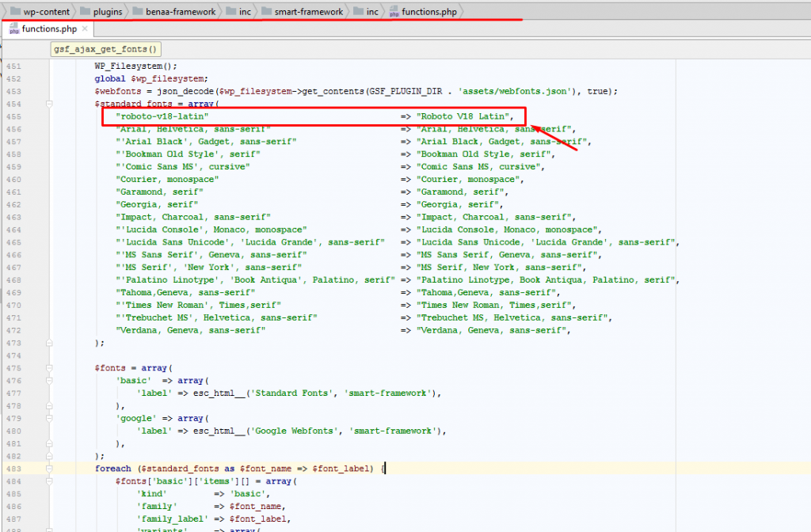Click "Verdana, Geneva, sans-serif" value on line 472

click(491, 330)
